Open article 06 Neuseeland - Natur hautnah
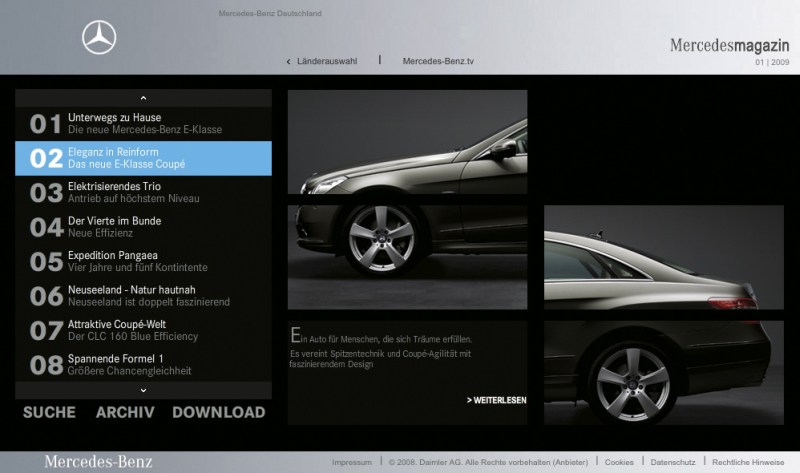 [x=143, y=296]
